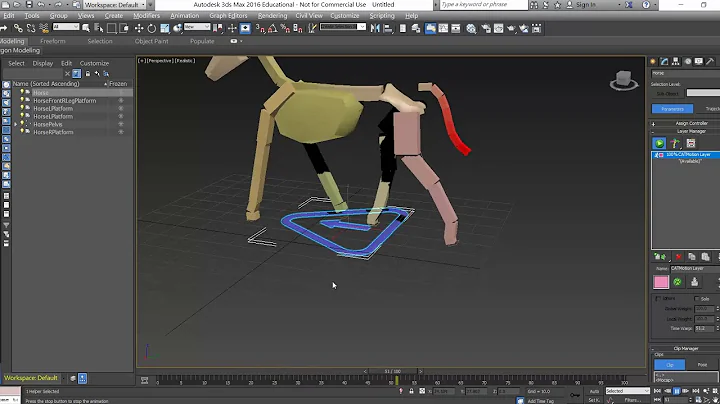
Task: Open the reference coordinate system View dropdown
Action: tap(197, 27)
